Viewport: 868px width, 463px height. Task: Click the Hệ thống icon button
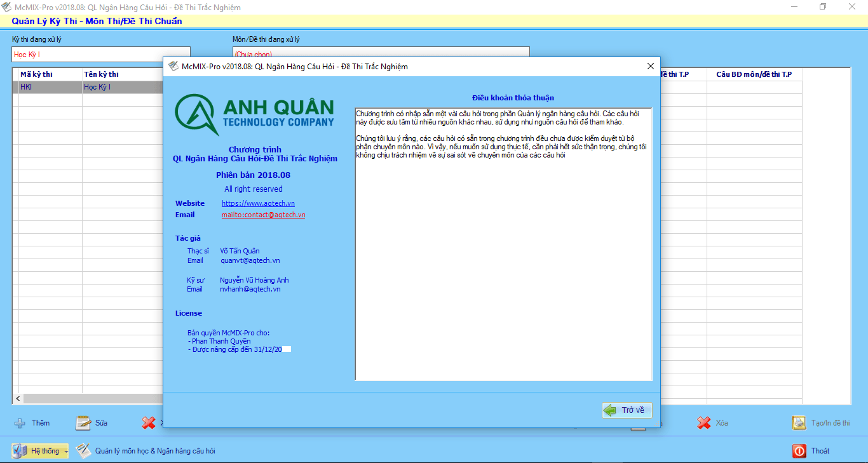[40, 451]
